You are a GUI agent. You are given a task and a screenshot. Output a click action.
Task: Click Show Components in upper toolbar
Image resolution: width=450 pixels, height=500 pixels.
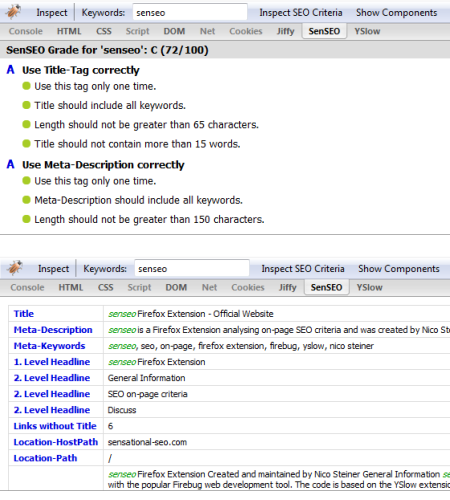click(396, 13)
